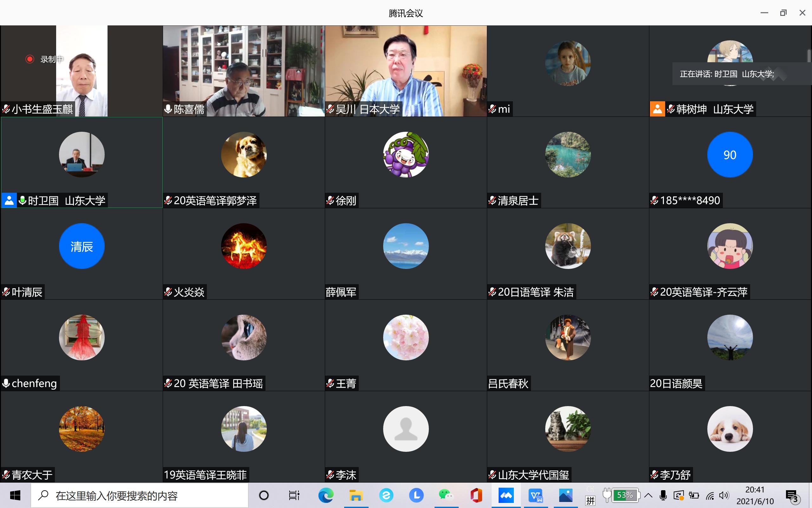Click the puppy avatar of 李乃舒
The height and width of the screenshot is (508, 812).
click(x=730, y=429)
